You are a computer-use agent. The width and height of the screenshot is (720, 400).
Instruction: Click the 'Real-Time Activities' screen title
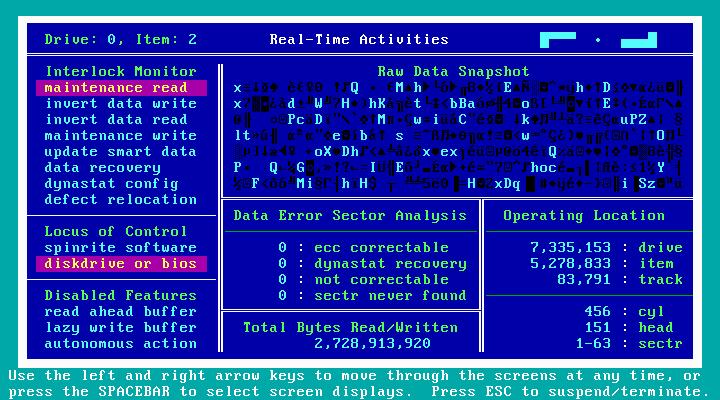point(359,40)
